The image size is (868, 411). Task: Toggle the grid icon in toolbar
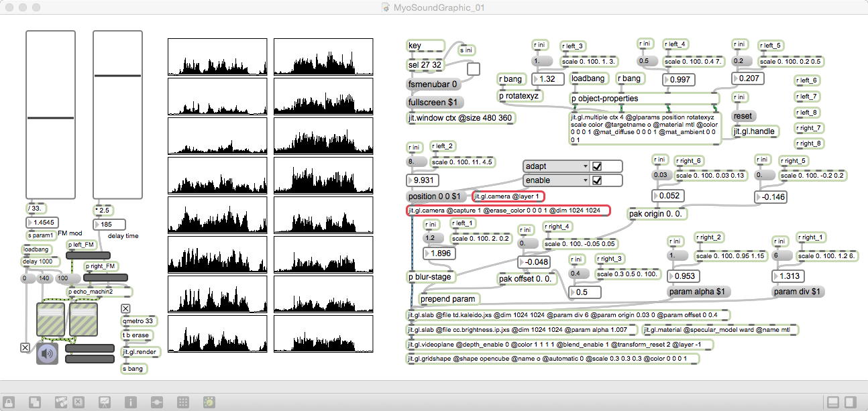tap(182, 402)
